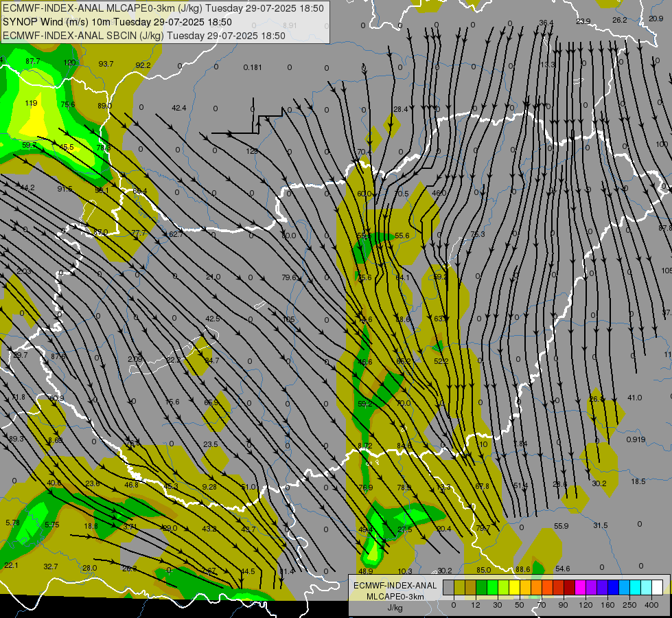Viewport: 672px width, 618px height.
Task: Click the sky blue legend swatch left of 250
Action: (x=624, y=587)
